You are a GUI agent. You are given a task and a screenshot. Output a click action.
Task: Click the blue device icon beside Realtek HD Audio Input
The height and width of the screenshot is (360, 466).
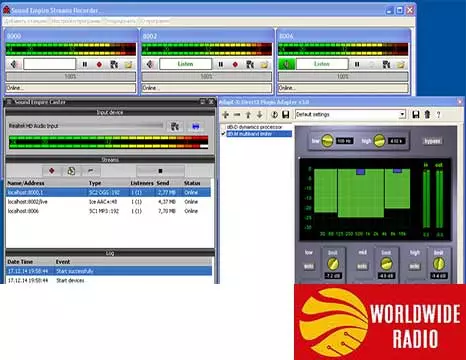(x=196, y=126)
